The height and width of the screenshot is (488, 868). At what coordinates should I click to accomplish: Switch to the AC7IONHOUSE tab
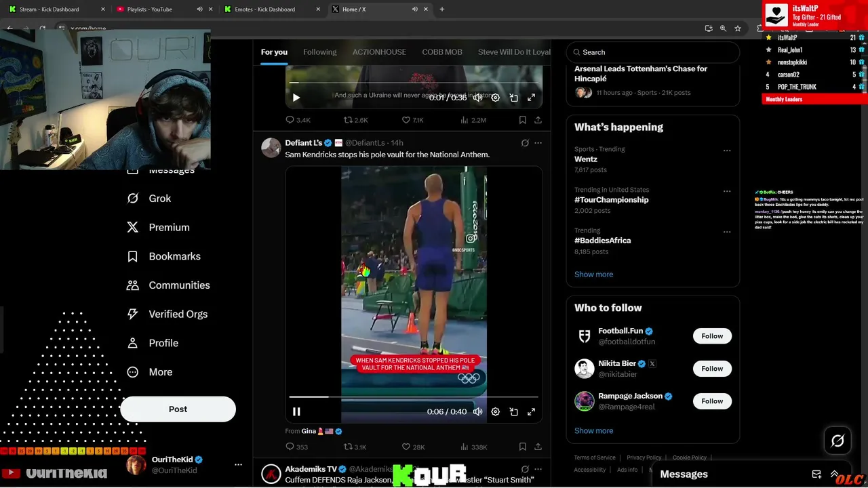coord(379,52)
